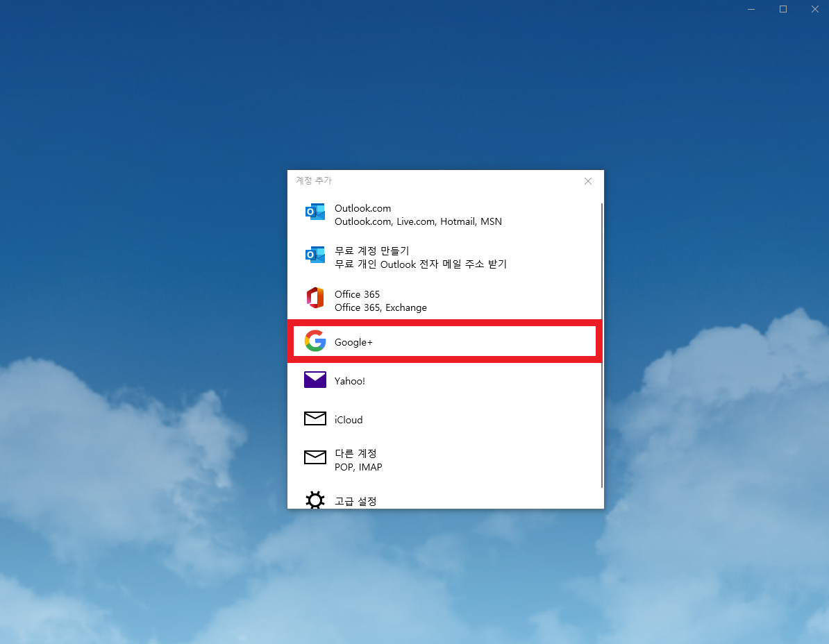Viewport: 829px width, 644px height.
Task: Select the Google+ account entry
Action: click(x=444, y=341)
